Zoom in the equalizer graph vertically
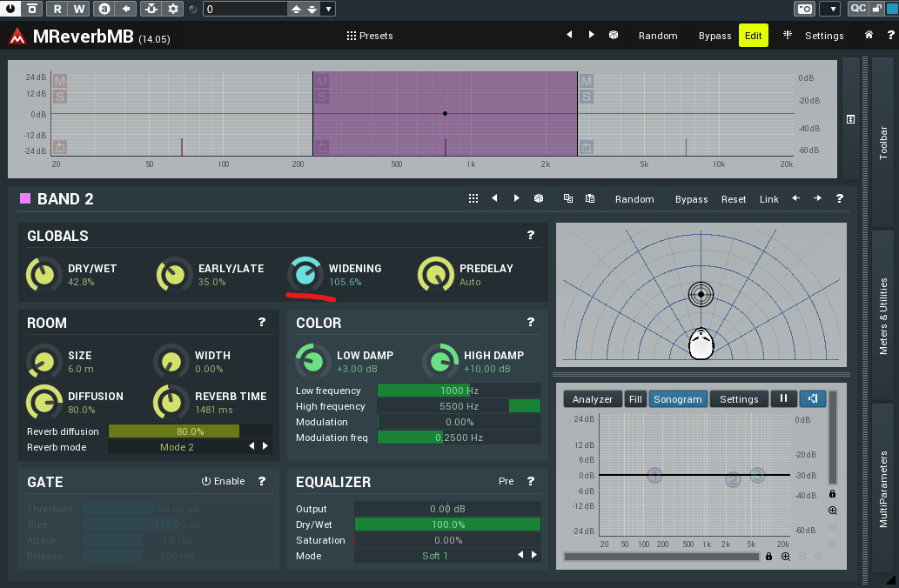Image resolution: width=899 pixels, height=588 pixels. click(833, 511)
